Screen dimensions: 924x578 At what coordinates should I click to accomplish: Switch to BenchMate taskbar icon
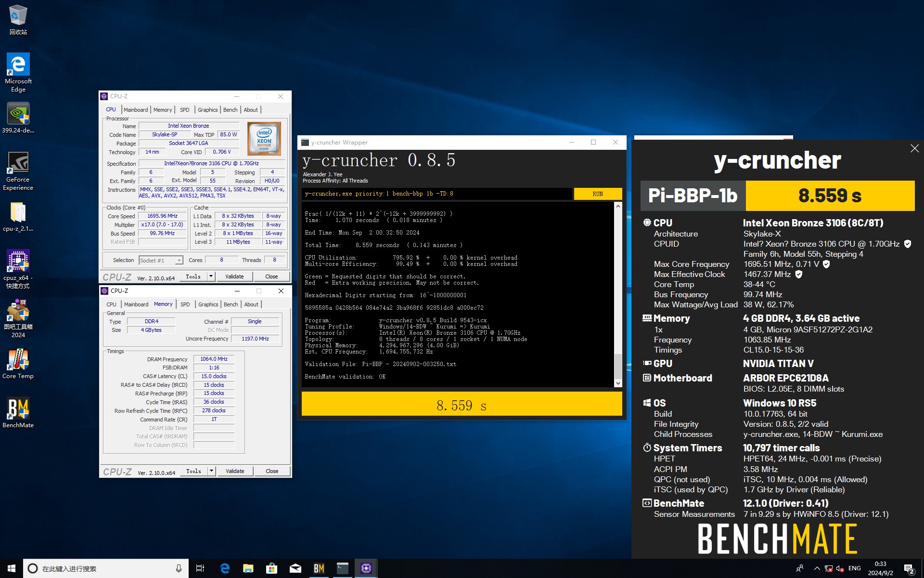click(x=319, y=568)
